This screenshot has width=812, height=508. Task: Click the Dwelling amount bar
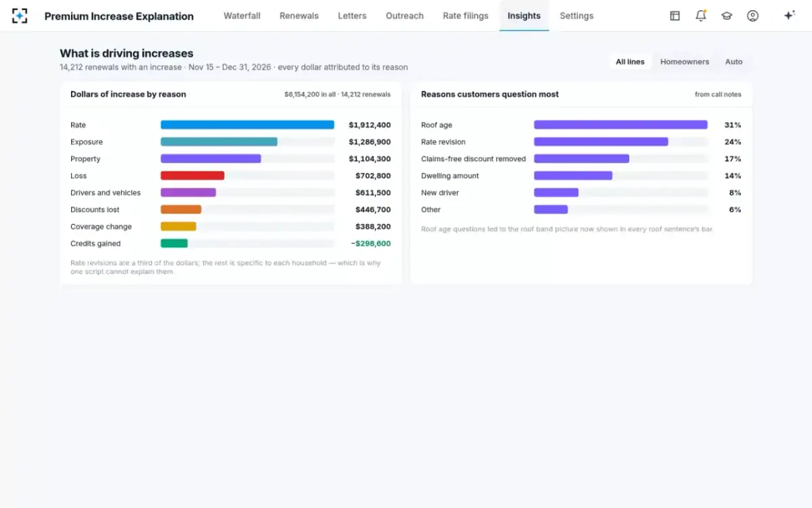coord(573,175)
